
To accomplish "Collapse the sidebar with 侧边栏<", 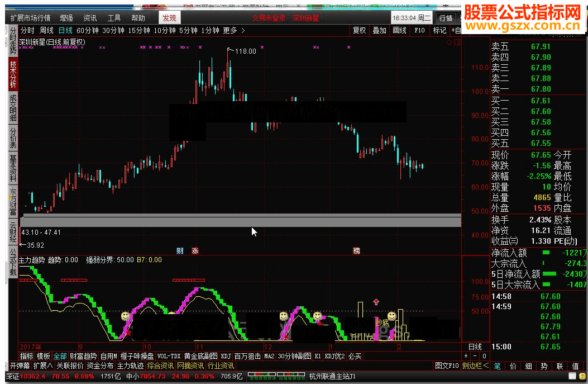I will tap(475, 366).
